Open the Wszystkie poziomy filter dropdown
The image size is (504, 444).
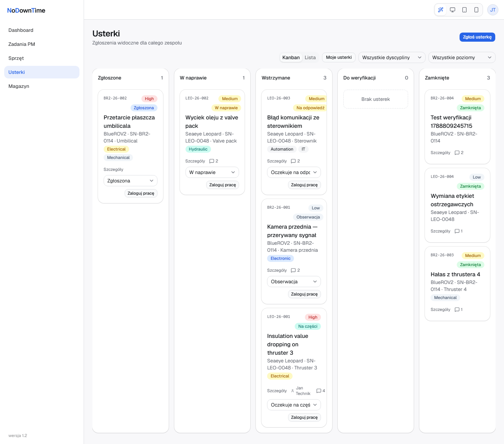[462, 57]
